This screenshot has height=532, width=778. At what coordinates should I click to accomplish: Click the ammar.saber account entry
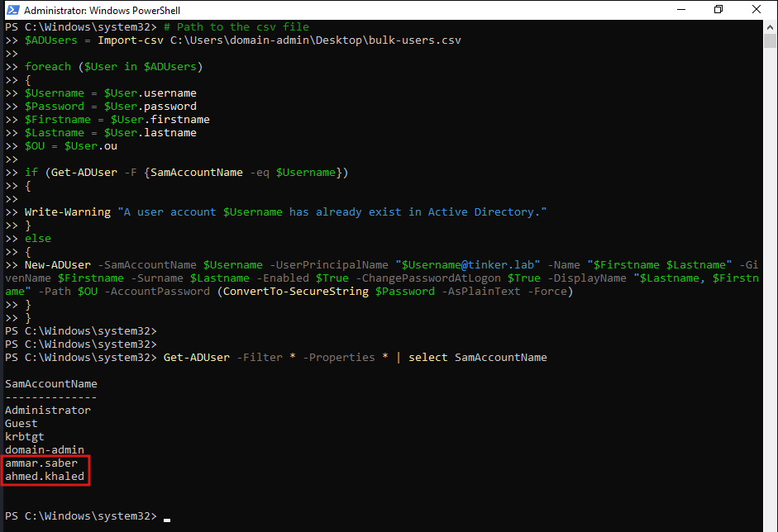pos(41,463)
